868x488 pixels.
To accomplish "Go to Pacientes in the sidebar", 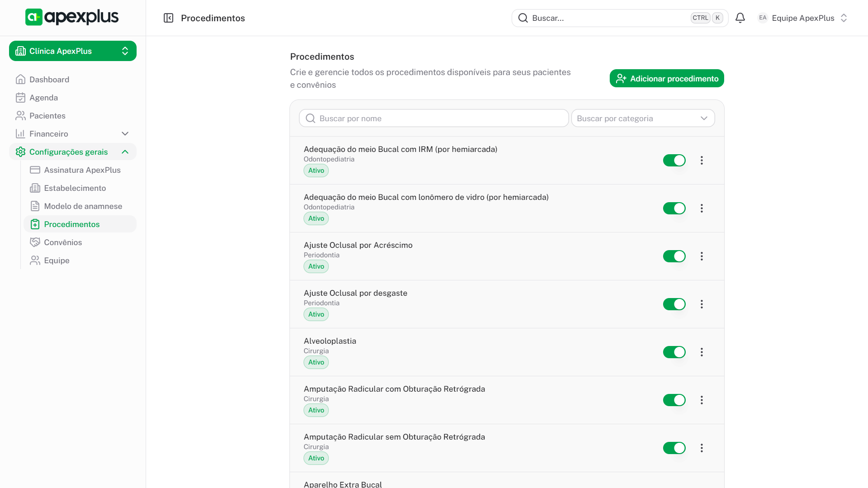I will [x=47, y=116].
